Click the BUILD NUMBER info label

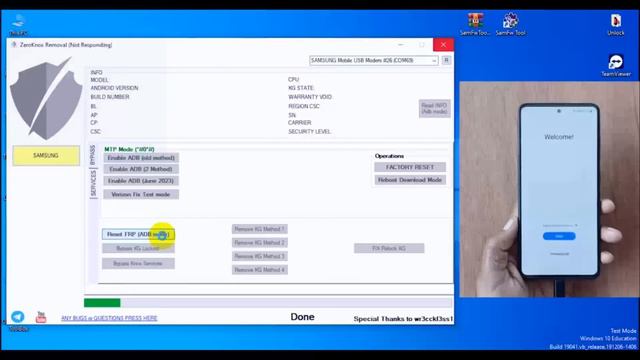click(110, 97)
